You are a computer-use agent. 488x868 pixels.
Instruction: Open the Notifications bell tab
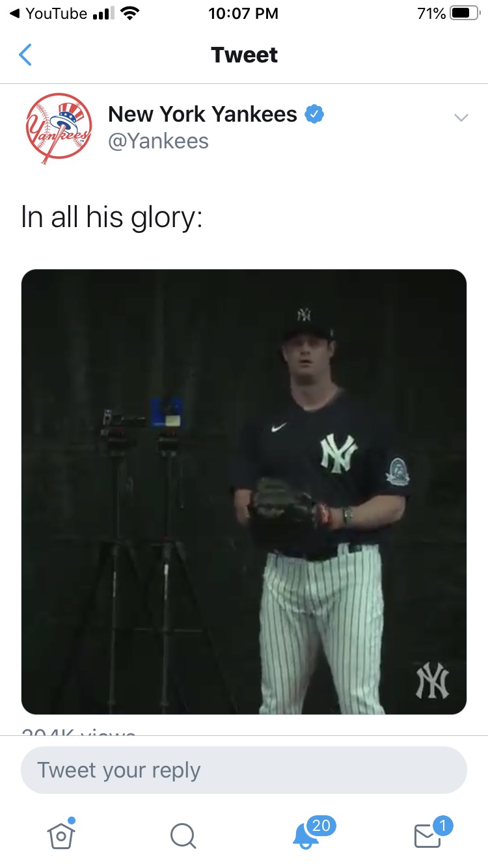304,836
